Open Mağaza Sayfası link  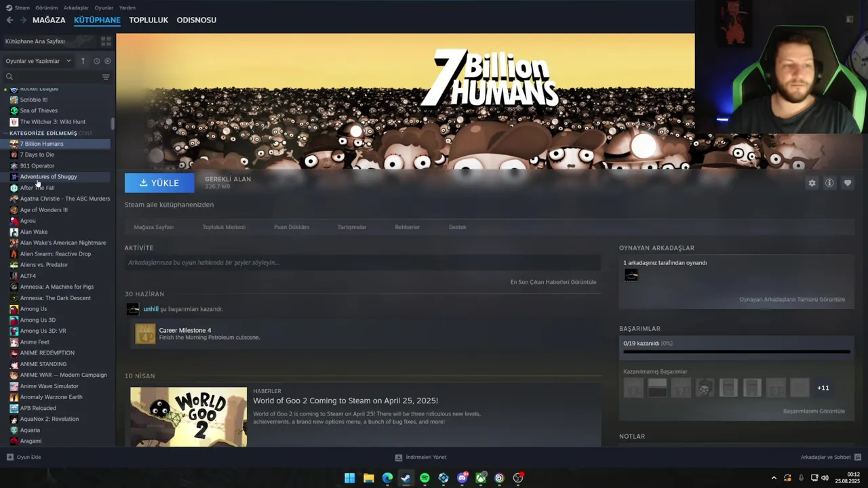pos(154,227)
